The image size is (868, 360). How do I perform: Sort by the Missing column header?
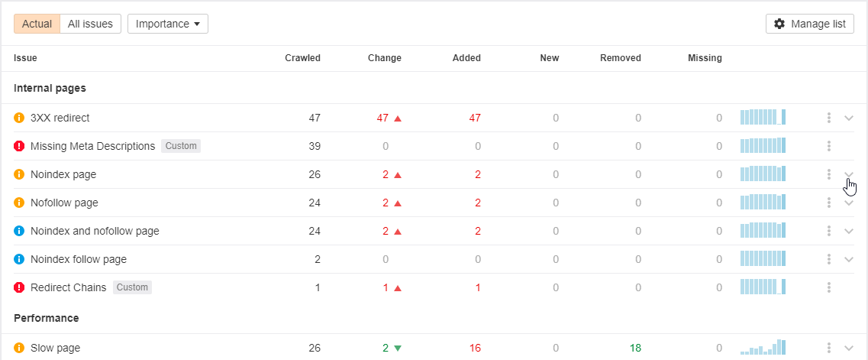[x=705, y=57]
